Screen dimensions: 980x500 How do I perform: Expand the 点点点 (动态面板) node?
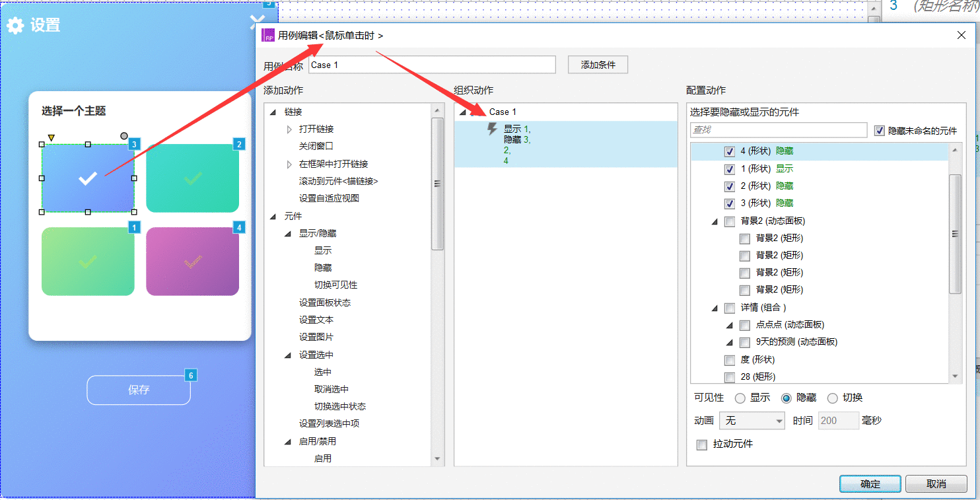click(x=730, y=326)
